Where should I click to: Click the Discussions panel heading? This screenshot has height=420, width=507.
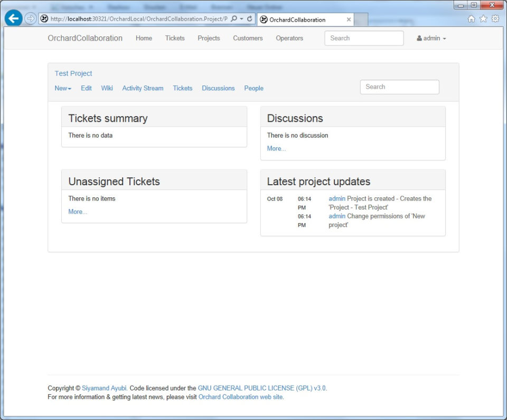[x=295, y=118]
